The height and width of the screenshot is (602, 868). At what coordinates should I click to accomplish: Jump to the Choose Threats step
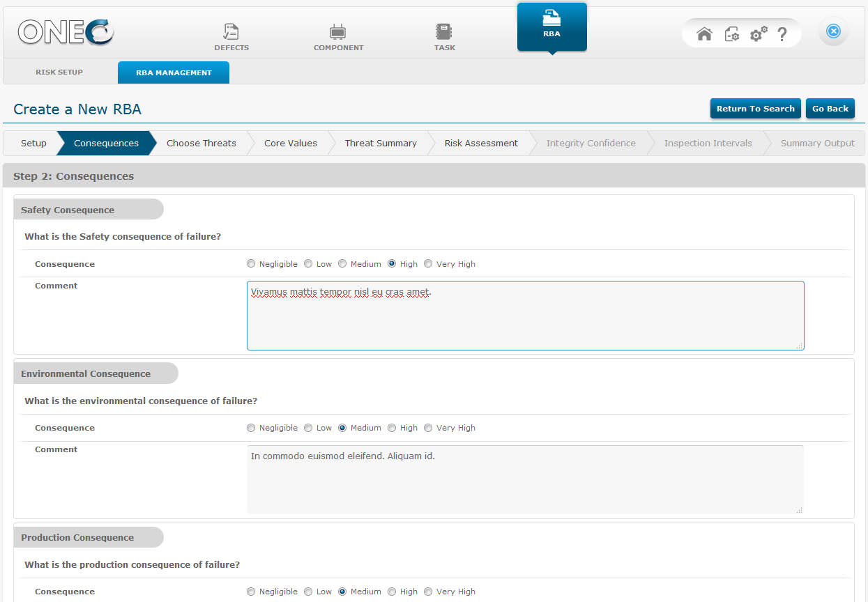[x=201, y=144]
